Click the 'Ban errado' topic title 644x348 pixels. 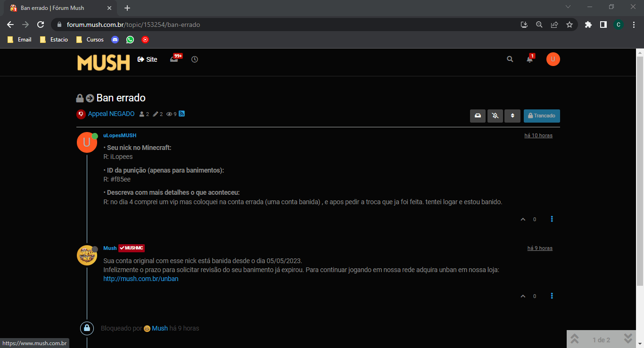coord(121,98)
